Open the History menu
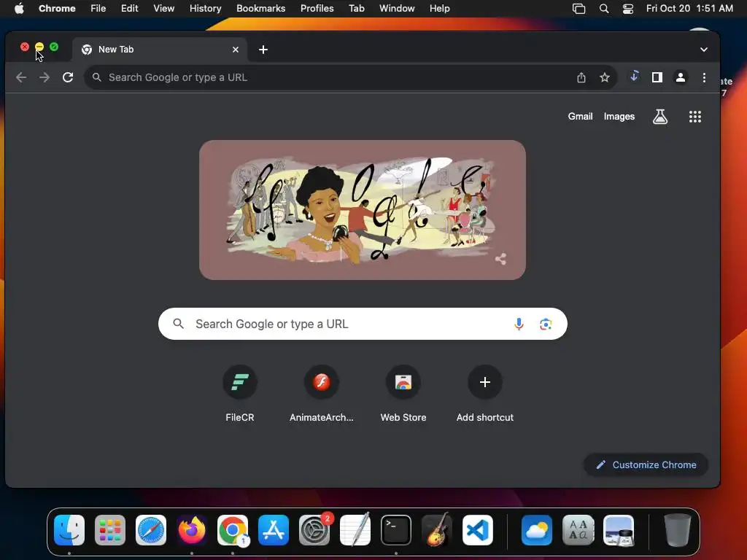 (205, 8)
